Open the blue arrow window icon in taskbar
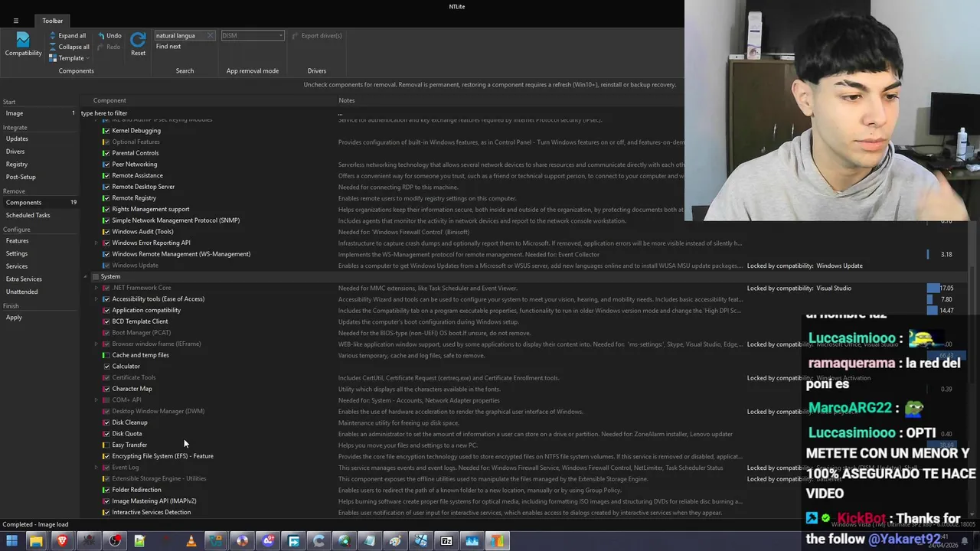This screenshot has height=551, width=980. [x=293, y=541]
